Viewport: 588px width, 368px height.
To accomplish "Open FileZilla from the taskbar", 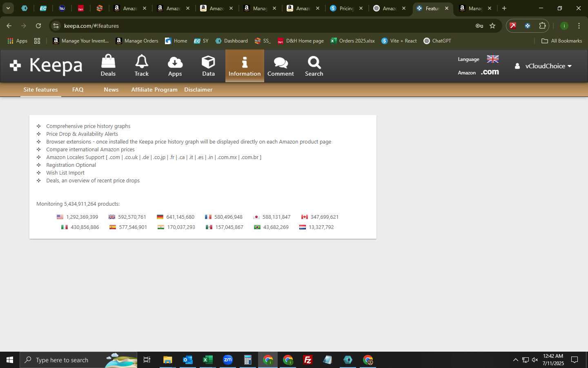I will (x=308, y=360).
